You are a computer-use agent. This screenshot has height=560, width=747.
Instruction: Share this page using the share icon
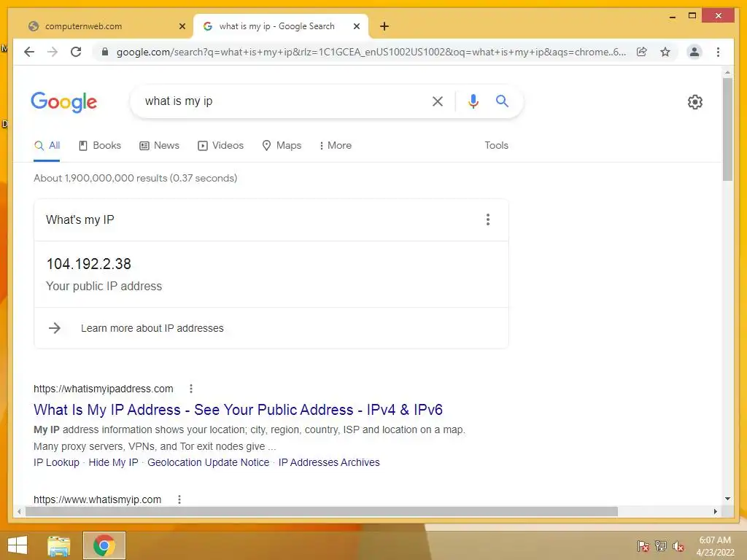(642, 52)
